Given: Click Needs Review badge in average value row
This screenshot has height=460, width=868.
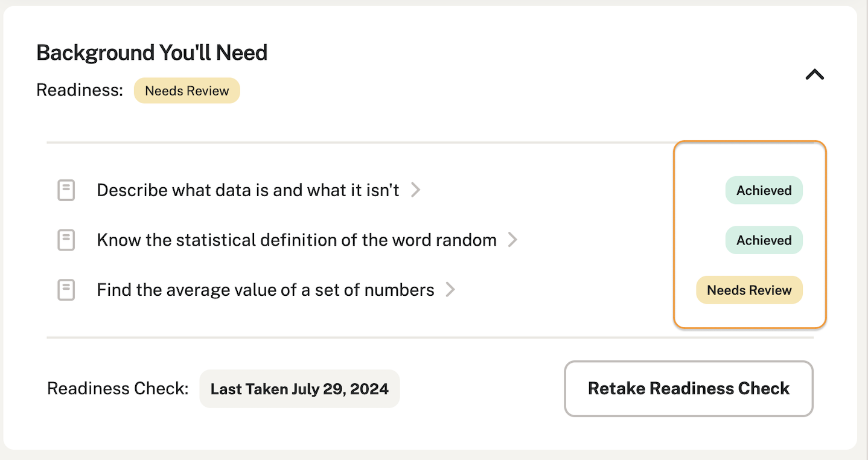Looking at the screenshot, I should [x=749, y=290].
